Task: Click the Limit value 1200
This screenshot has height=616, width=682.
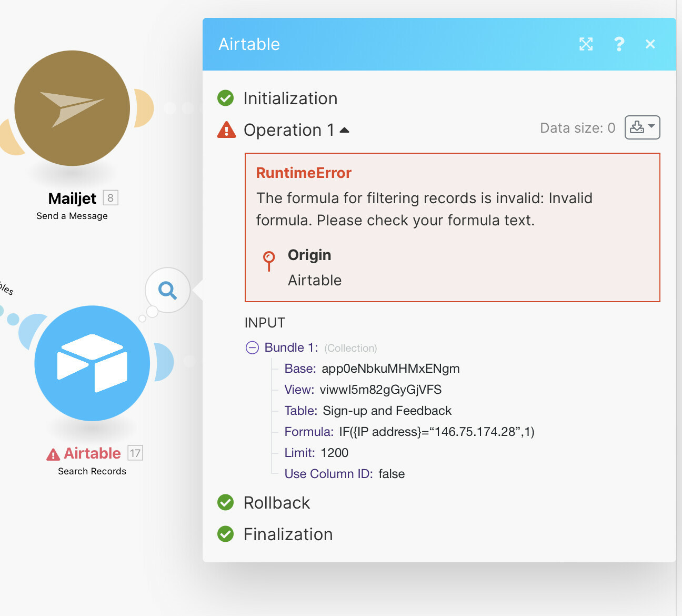Action: click(335, 453)
